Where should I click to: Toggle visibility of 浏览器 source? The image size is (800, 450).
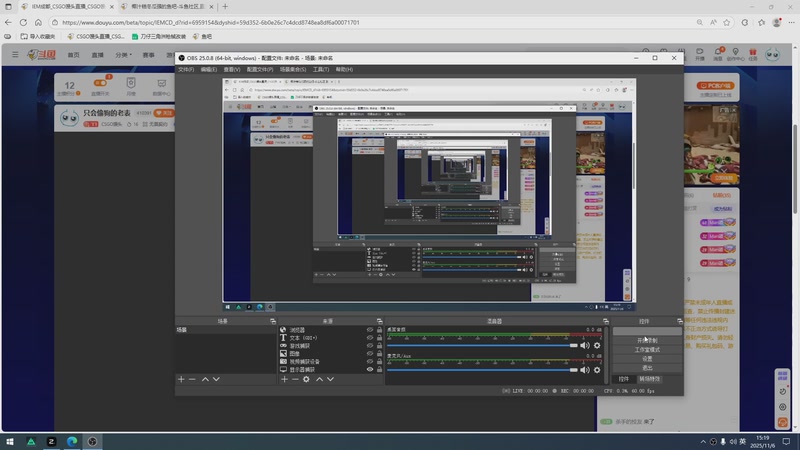tap(370, 329)
